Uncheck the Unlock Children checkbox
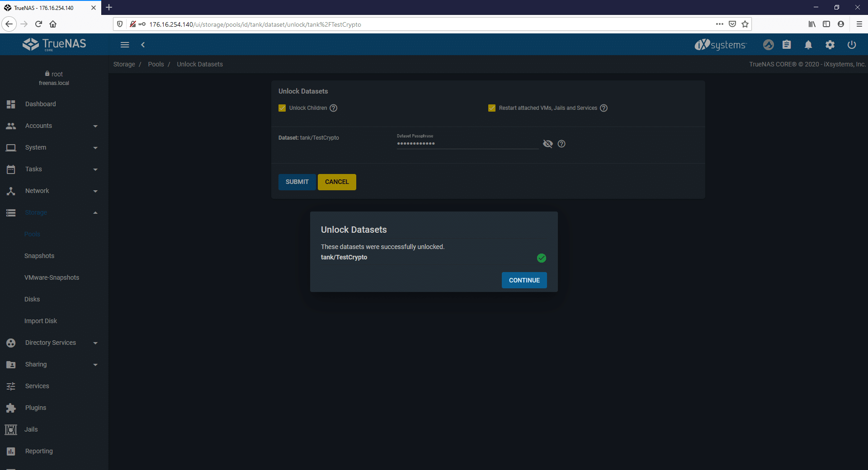Image resolution: width=868 pixels, height=470 pixels. click(282, 108)
